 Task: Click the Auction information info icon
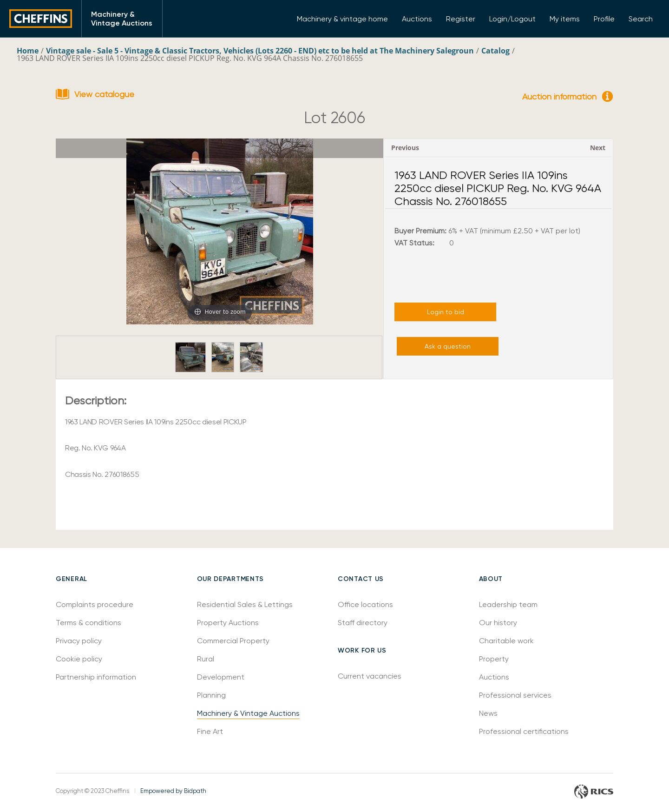point(607,96)
